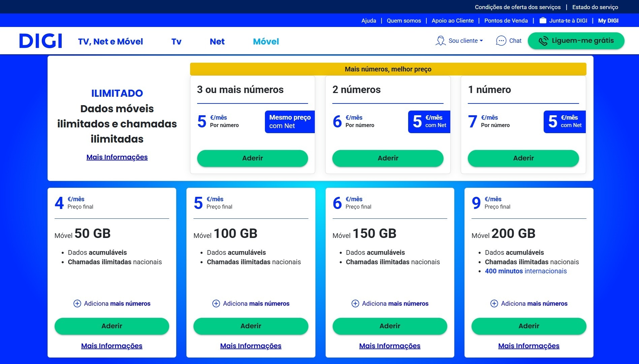639x364 pixels.
Task: Click plus icon in 50 GB card
Action: [77, 303]
